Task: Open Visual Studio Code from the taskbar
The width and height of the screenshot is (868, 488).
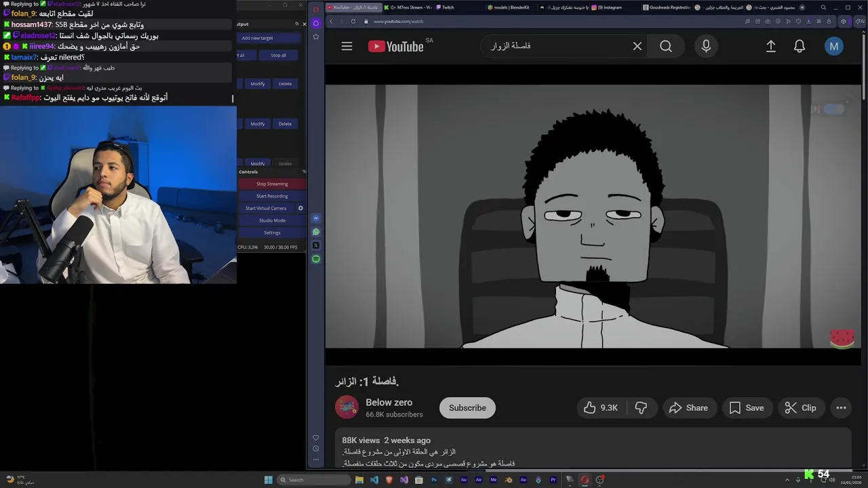Action: [374, 480]
